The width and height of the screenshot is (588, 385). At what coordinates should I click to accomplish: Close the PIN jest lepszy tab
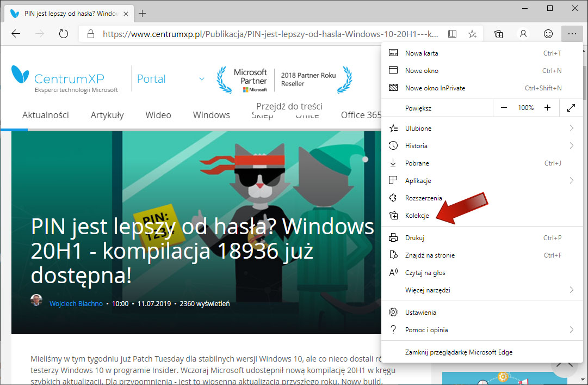pos(126,14)
